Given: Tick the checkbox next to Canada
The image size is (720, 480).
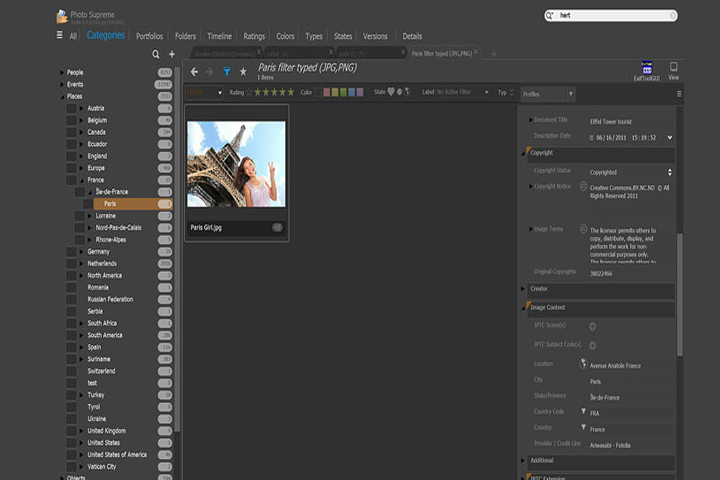Looking at the screenshot, I should [x=71, y=132].
